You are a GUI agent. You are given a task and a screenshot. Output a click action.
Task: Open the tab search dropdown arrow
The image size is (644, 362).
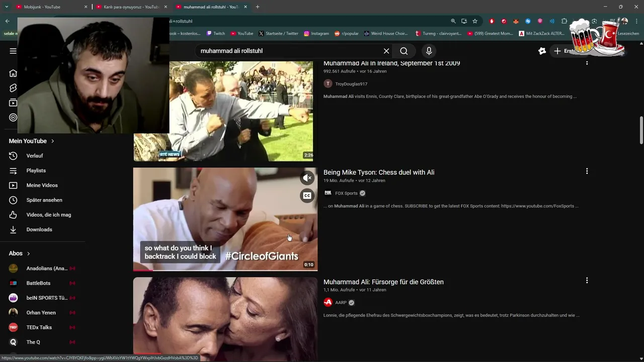click(7, 7)
